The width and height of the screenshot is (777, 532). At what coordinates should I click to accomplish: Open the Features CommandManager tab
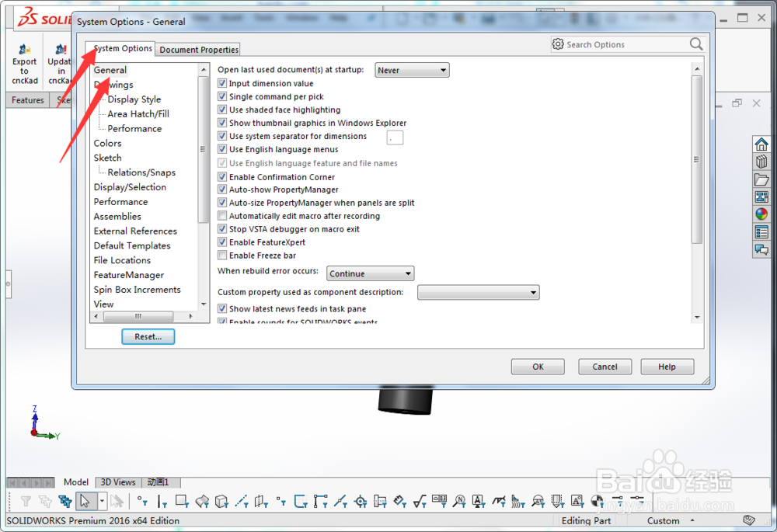[x=28, y=100]
